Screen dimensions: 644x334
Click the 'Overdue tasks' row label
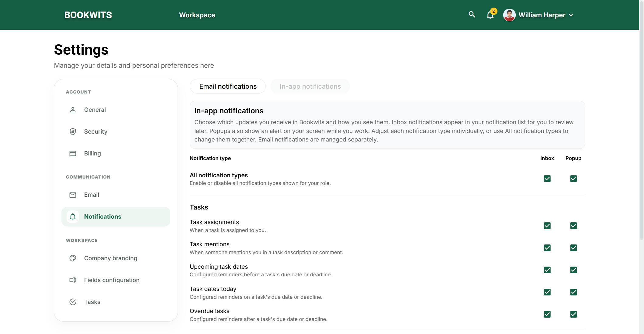pyautogui.click(x=209, y=311)
